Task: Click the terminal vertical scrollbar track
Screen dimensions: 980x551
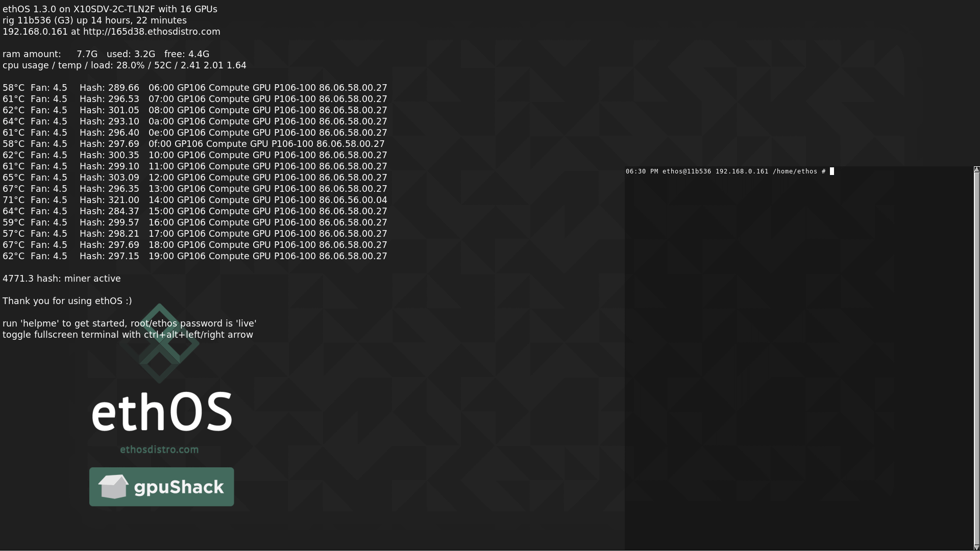Action: (976, 357)
